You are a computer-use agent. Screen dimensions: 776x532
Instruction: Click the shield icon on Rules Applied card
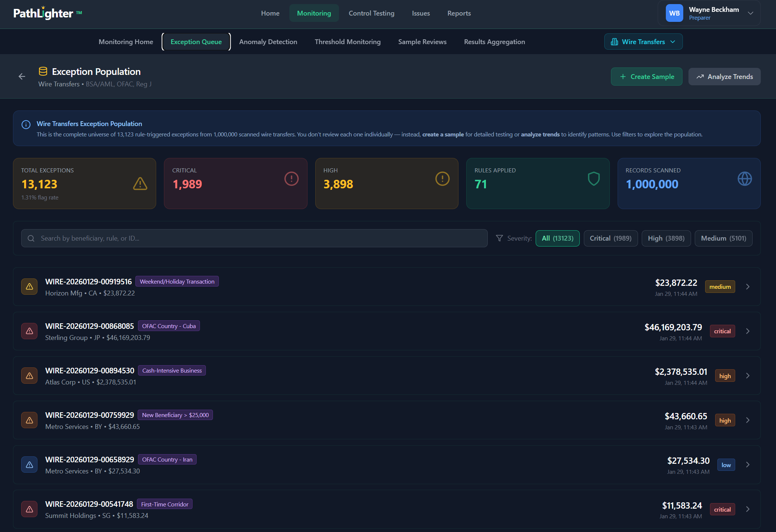coord(594,179)
